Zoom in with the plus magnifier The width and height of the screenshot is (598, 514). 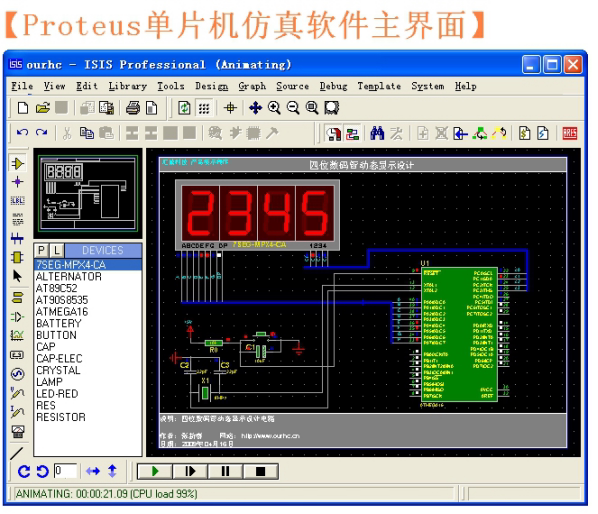274,108
